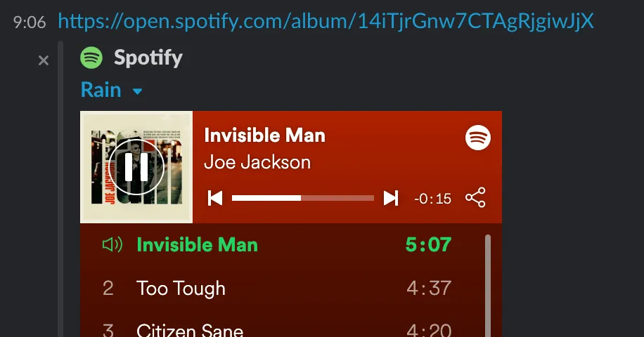This screenshot has width=644, height=337.
Task: Open the Rain album title link
Action: pos(101,89)
